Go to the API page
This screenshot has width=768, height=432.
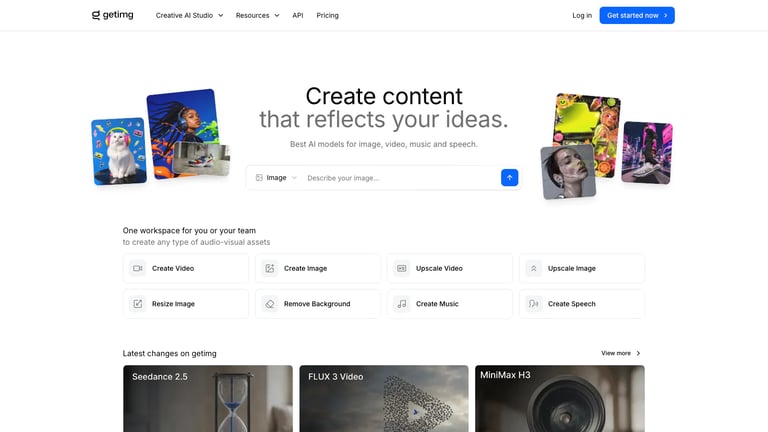click(x=298, y=15)
